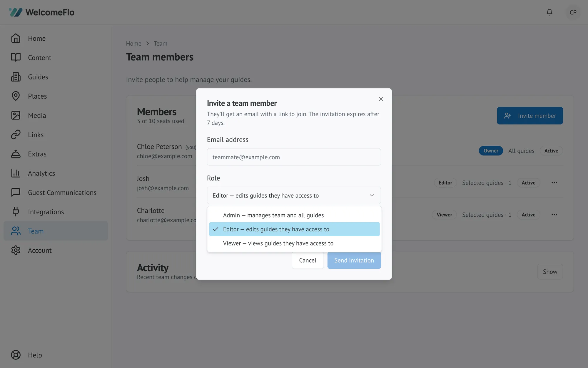Click josh@example.com email text
The image size is (588, 368).
pyautogui.click(x=163, y=188)
